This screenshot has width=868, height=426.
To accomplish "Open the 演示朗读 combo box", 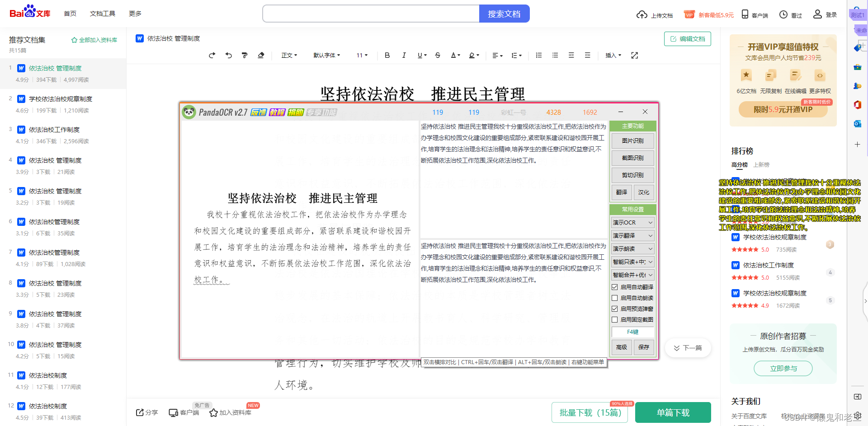I will coord(633,248).
